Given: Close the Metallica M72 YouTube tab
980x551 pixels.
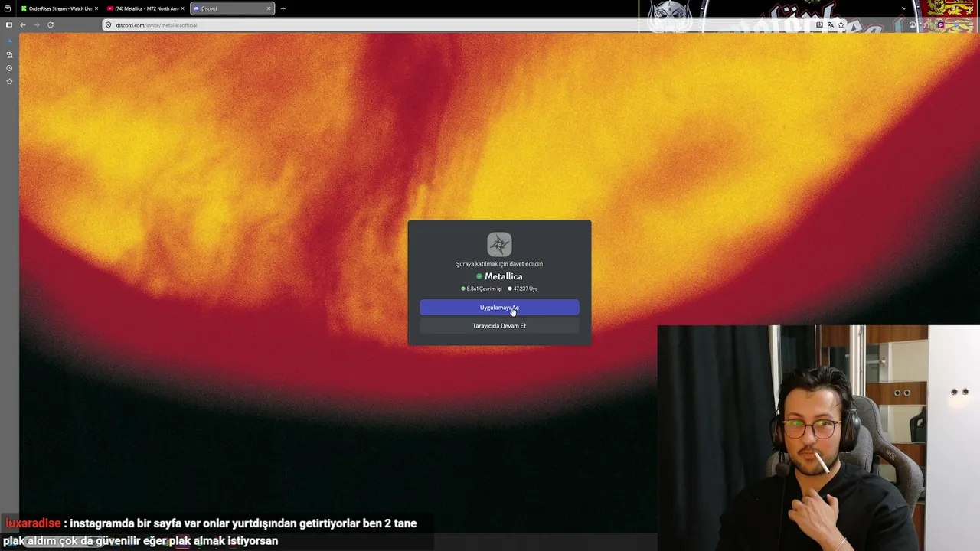Looking at the screenshot, I should [x=182, y=8].
